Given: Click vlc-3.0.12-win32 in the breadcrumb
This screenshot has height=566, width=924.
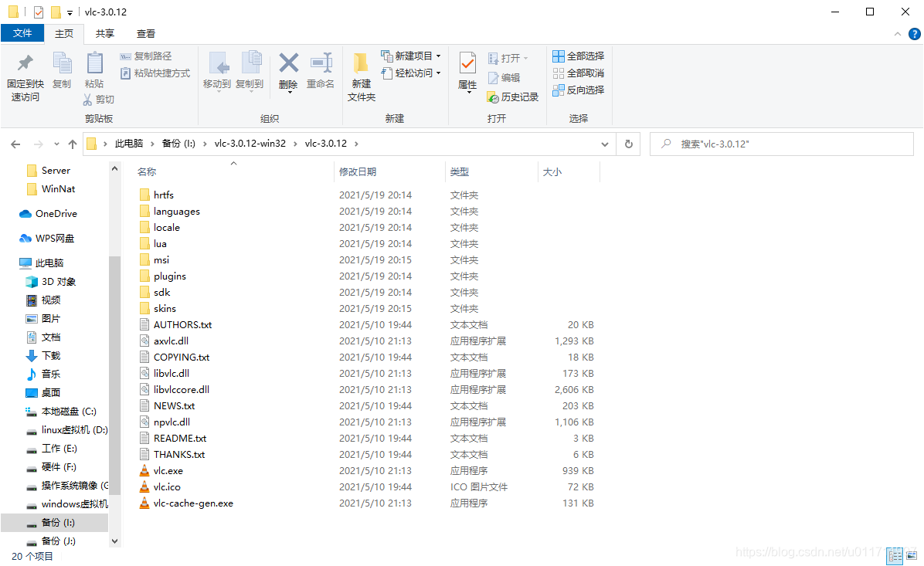Looking at the screenshot, I should [x=250, y=144].
